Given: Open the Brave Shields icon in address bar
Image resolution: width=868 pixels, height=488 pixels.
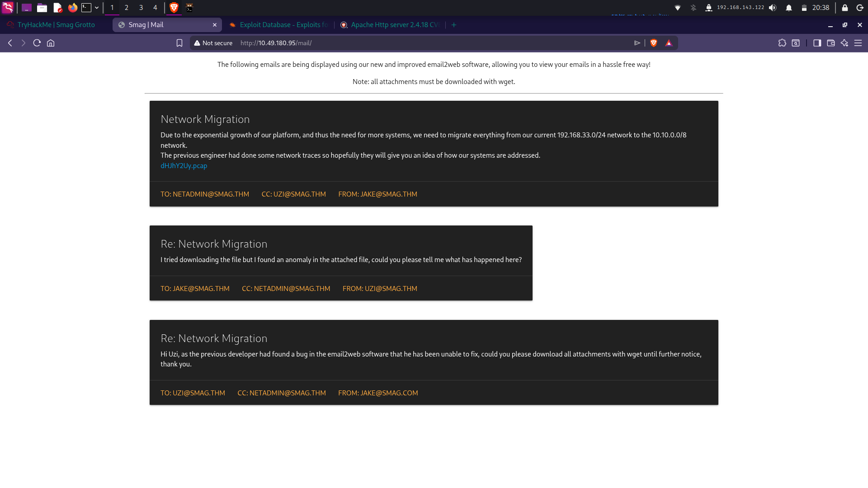Looking at the screenshot, I should coord(654,43).
